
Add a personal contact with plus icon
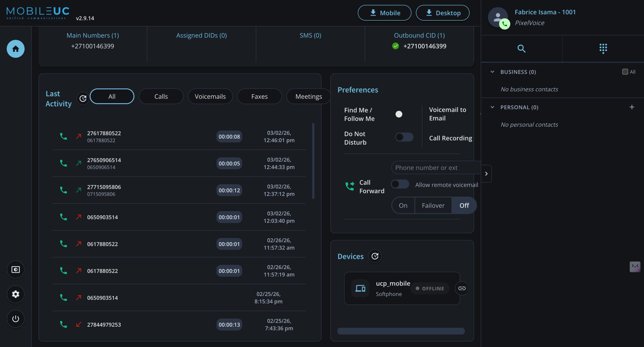click(x=632, y=107)
